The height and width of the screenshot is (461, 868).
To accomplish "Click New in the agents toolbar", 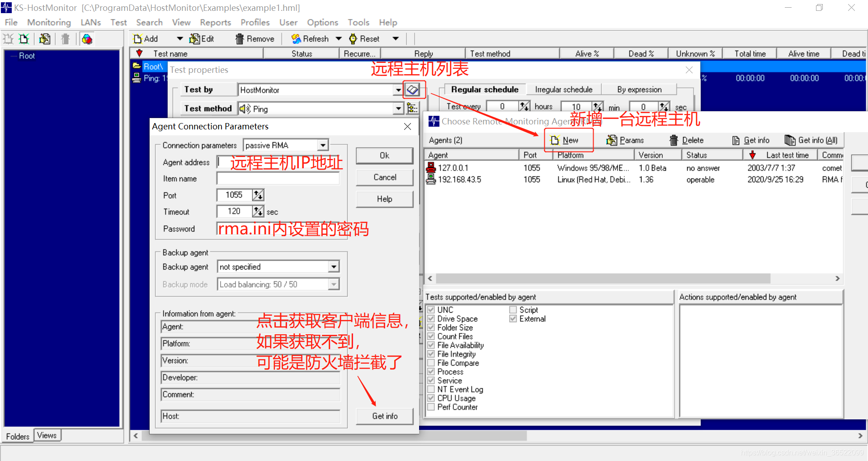I will coord(565,140).
